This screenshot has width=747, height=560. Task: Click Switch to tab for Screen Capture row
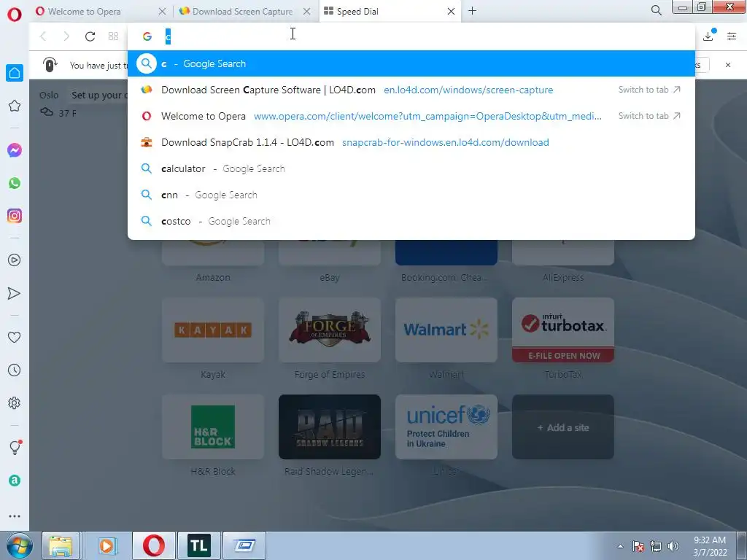pyautogui.click(x=649, y=90)
